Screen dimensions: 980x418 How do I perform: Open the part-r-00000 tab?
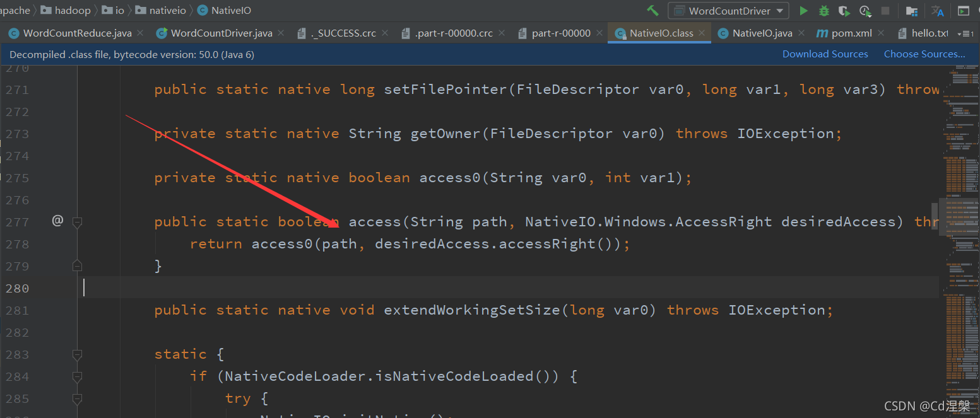560,33
